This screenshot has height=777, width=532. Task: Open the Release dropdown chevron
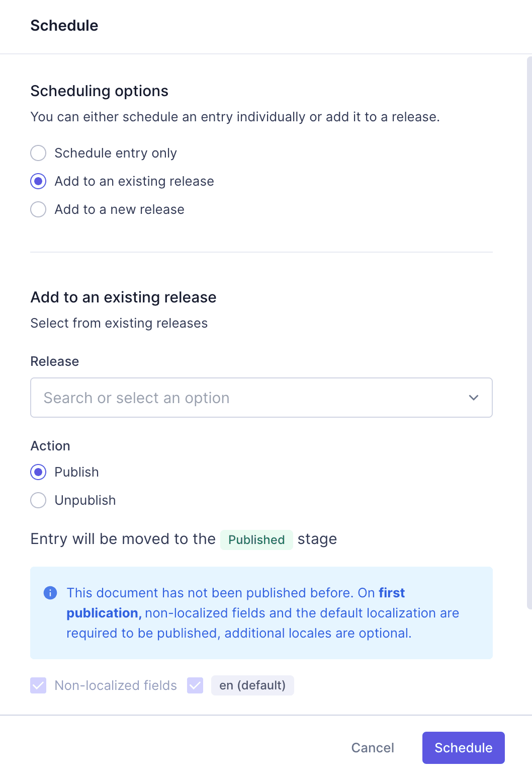pyautogui.click(x=473, y=398)
